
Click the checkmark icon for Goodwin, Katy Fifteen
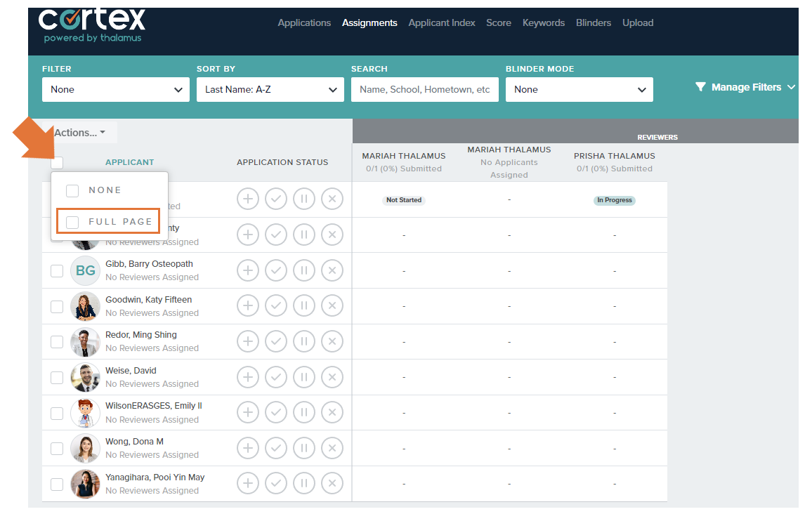pos(276,305)
